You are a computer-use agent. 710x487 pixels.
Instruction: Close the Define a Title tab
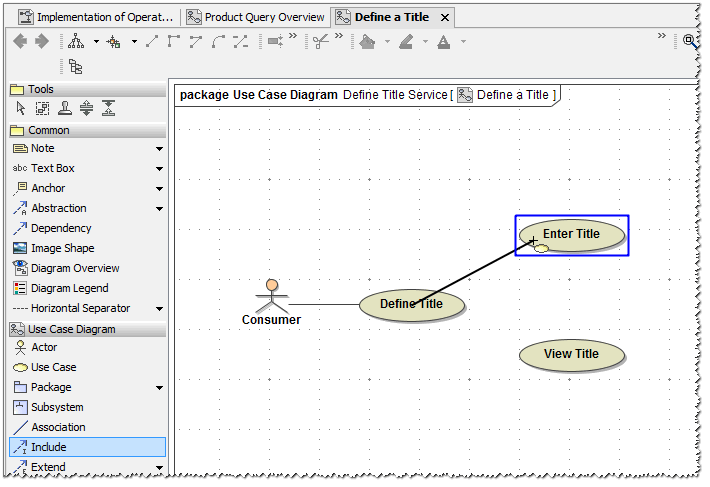(x=445, y=18)
